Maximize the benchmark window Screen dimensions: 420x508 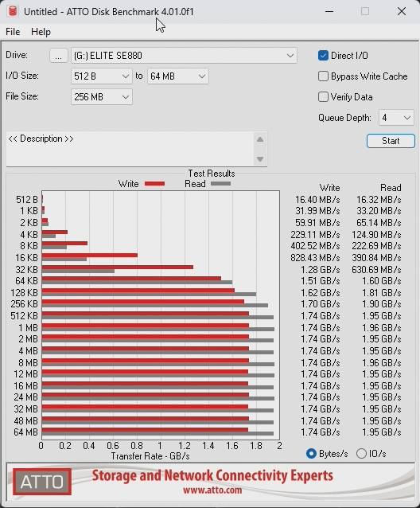[365, 11]
